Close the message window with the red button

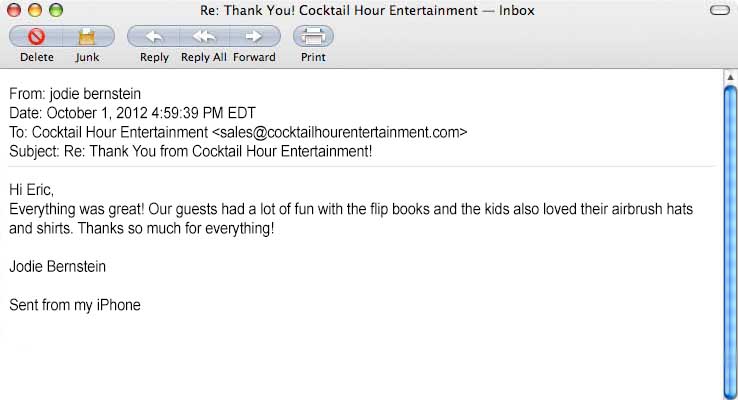click(16, 11)
